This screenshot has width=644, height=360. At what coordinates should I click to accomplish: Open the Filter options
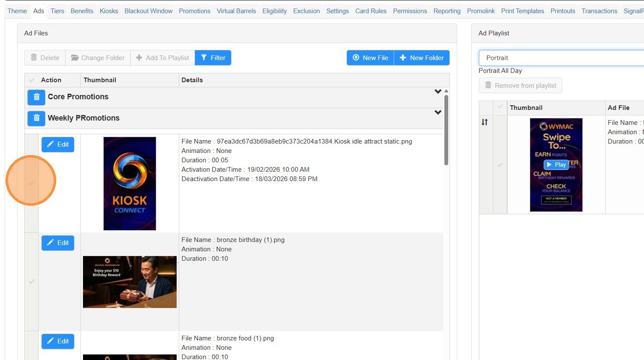213,58
